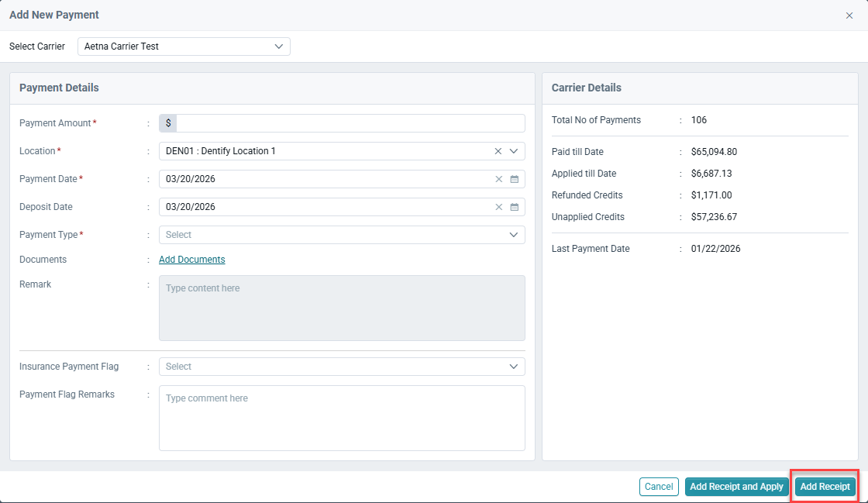Click the Applied till Date value $6,687.13
The height and width of the screenshot is (503, 868).
coord(711,173)
